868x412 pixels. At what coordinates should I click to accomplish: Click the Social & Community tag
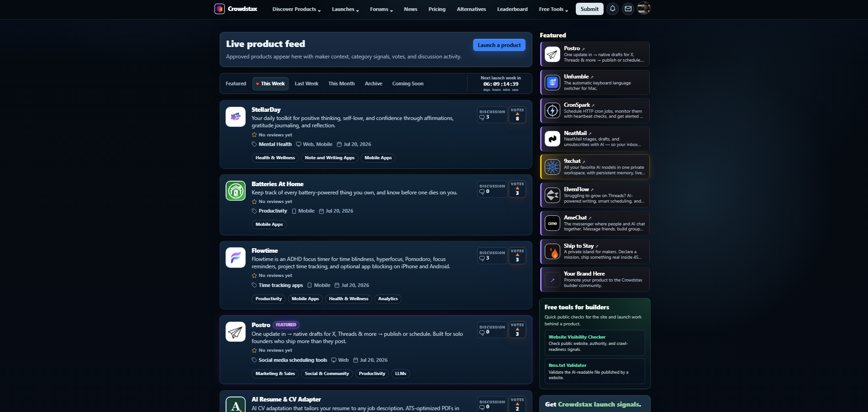click(x=327, y=374)
